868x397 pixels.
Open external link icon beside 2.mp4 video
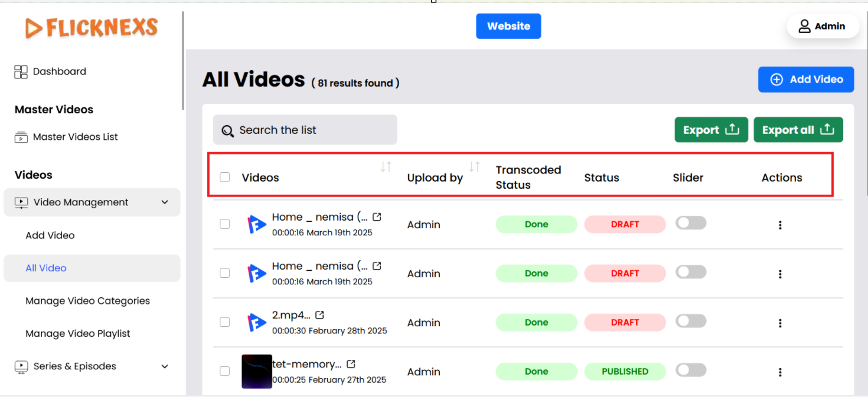(319, 315)
